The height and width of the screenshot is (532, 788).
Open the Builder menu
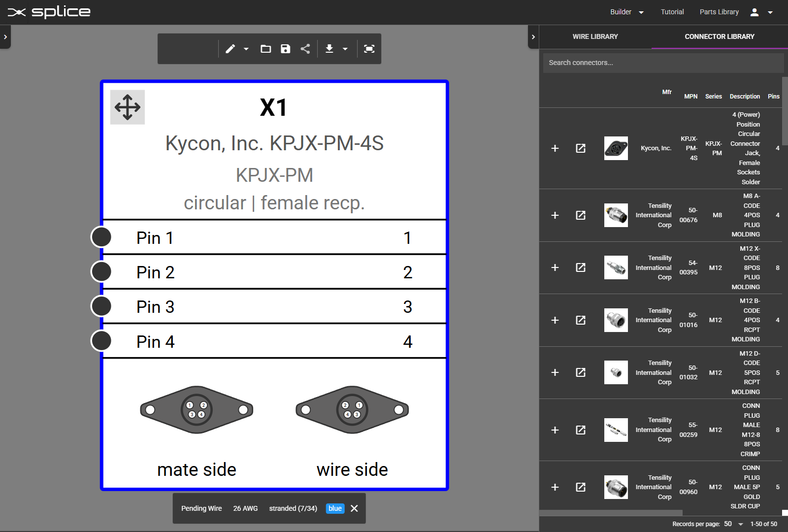pyautogui.click(x=626, y=12)
